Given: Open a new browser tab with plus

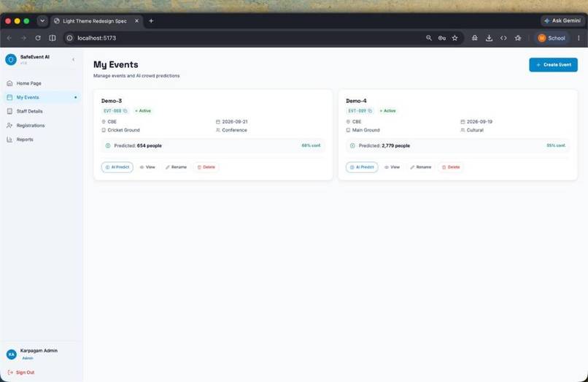Looking at the screenshot, I should coord(151,21).
